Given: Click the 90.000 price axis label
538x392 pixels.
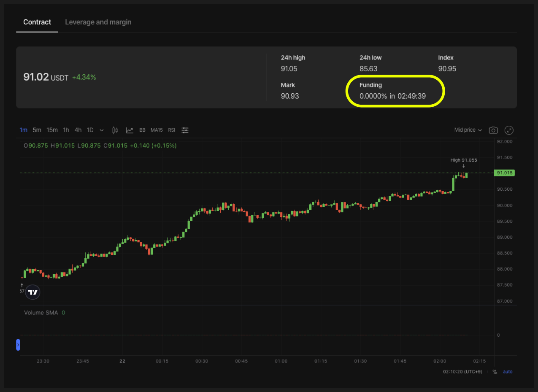Looking at the screenshot, I should pos(505,205).
